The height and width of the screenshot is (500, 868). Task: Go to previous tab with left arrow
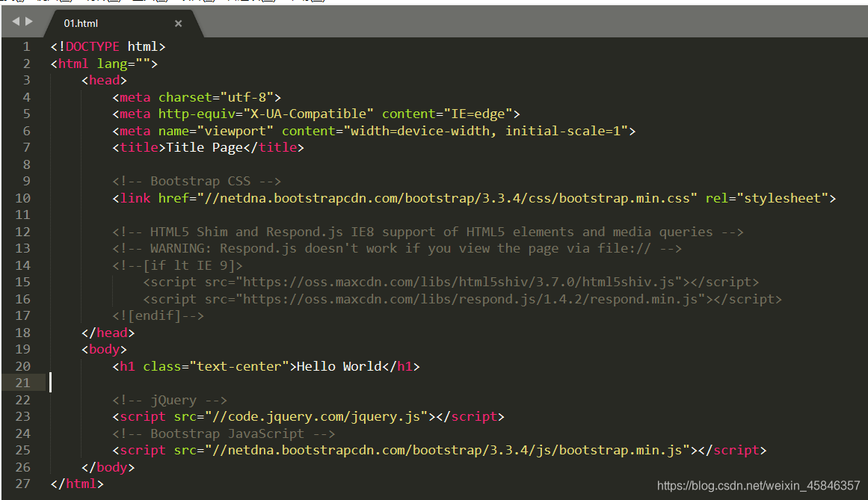pos(16,21)
